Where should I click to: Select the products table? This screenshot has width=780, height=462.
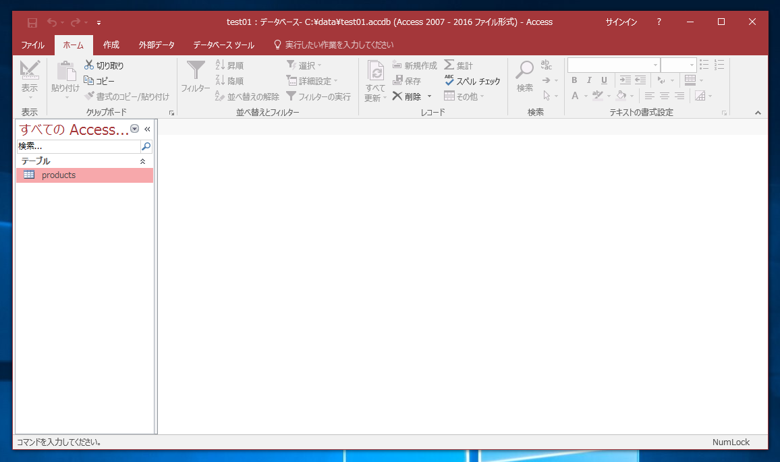tap(85, 175)
